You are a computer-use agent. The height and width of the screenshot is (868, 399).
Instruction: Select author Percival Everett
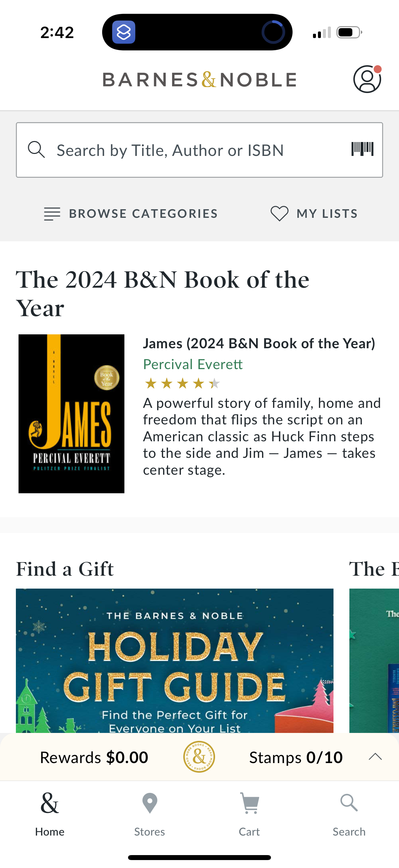[193, 364]
